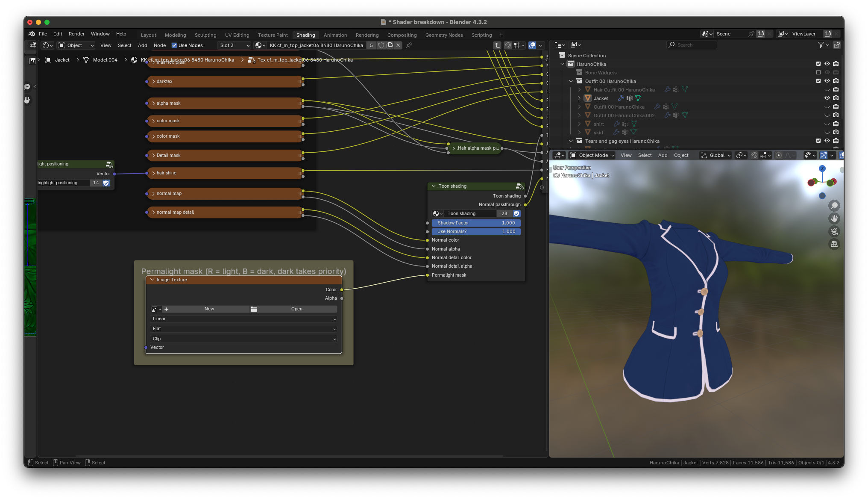This screenshot has height=499, width=868.
Task: Click the folder icon next to Open
Action: pyautogui.click(x=254, y=309)
